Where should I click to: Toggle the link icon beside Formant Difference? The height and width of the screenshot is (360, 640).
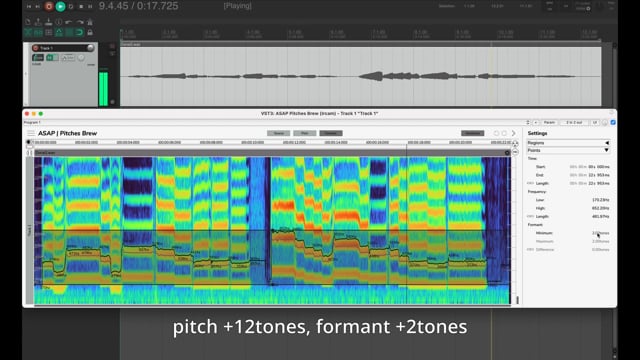click(x=530, y=249)
